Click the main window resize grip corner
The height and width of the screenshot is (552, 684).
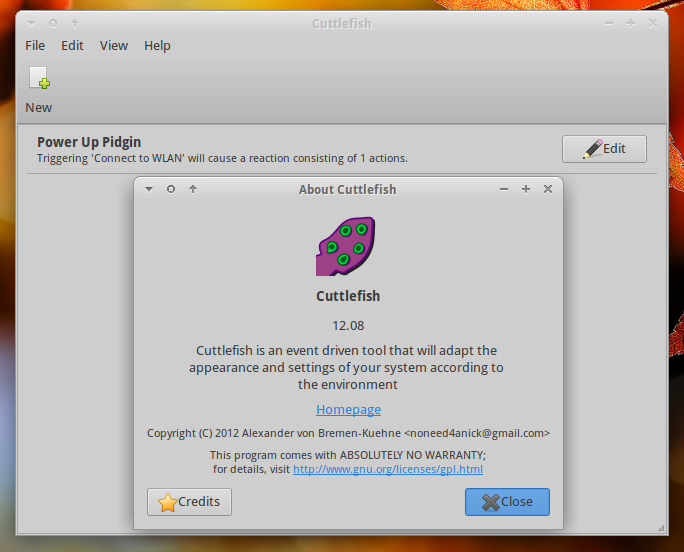pos(661,528)
